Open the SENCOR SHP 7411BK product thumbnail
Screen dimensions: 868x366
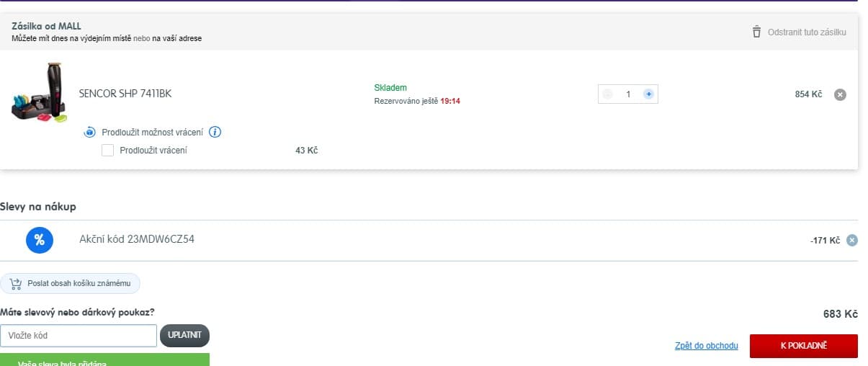(39, 94)
